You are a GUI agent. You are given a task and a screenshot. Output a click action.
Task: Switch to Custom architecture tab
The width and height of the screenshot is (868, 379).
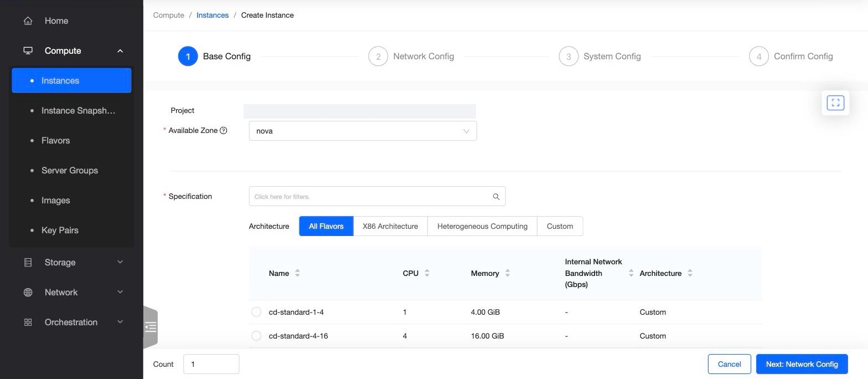point(560,226)
